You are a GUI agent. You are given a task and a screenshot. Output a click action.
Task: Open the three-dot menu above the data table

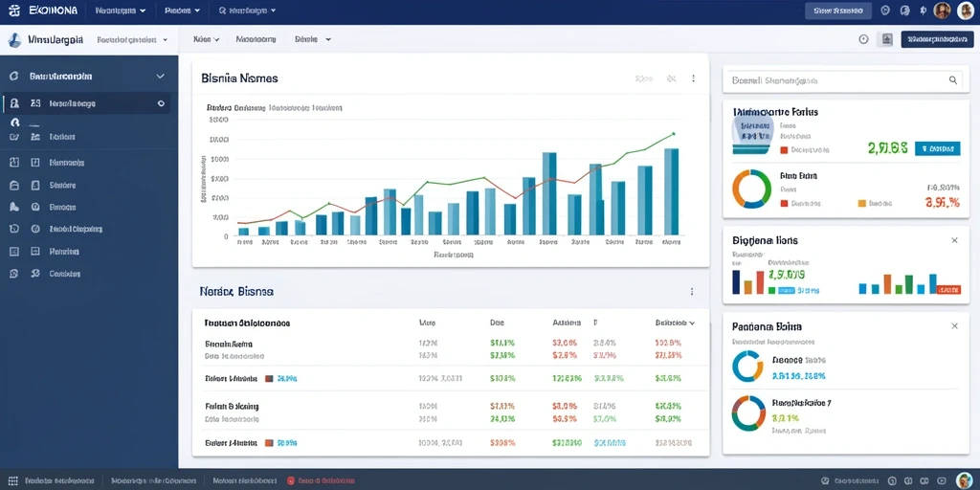point(692,291)
